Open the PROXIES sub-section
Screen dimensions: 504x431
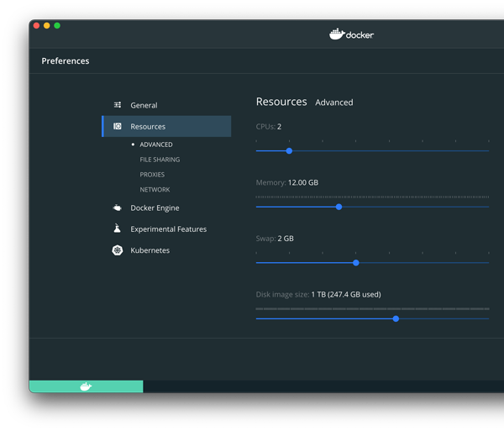[x=152, y=175]
